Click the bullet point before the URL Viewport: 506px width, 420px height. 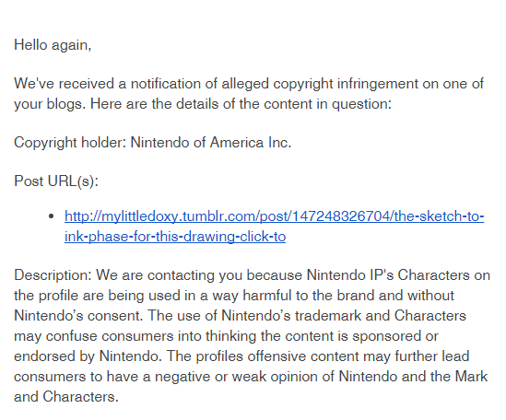[x=51, y=216]
